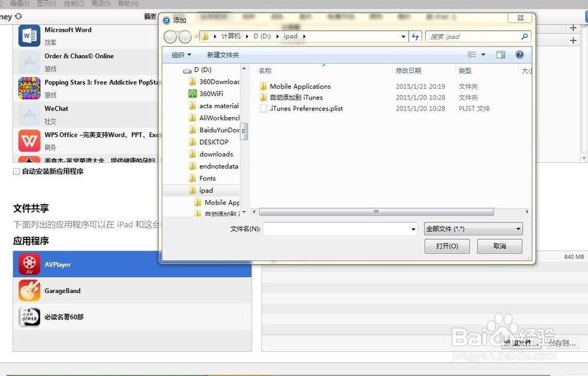
Task: Click the 必读名著60部 app icon
Action: click(29, 317)
